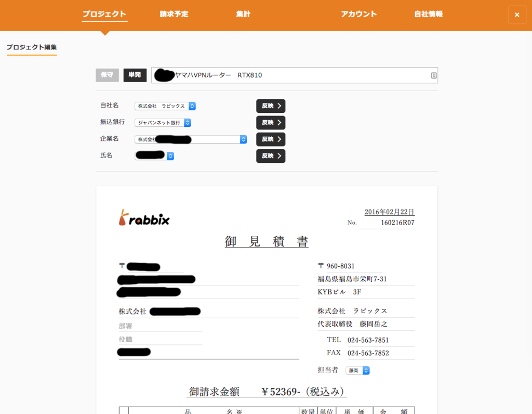Click 反映 button for 自社名
Viewport: 532px width, 414px height.
[271, 106]
